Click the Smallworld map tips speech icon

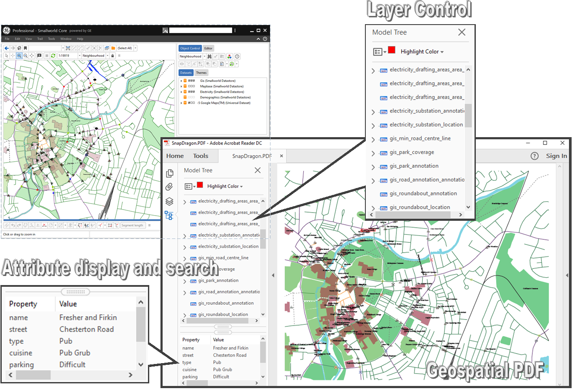39,56
